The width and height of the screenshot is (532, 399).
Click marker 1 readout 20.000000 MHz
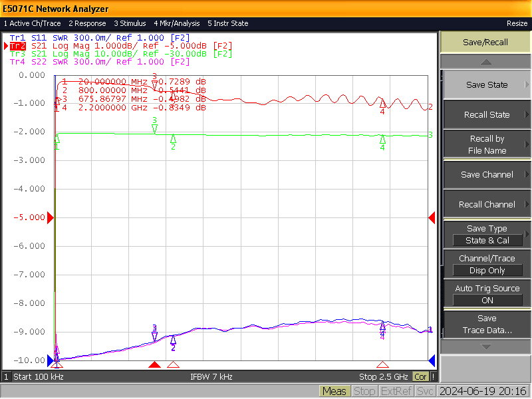[x=134, y=82]
